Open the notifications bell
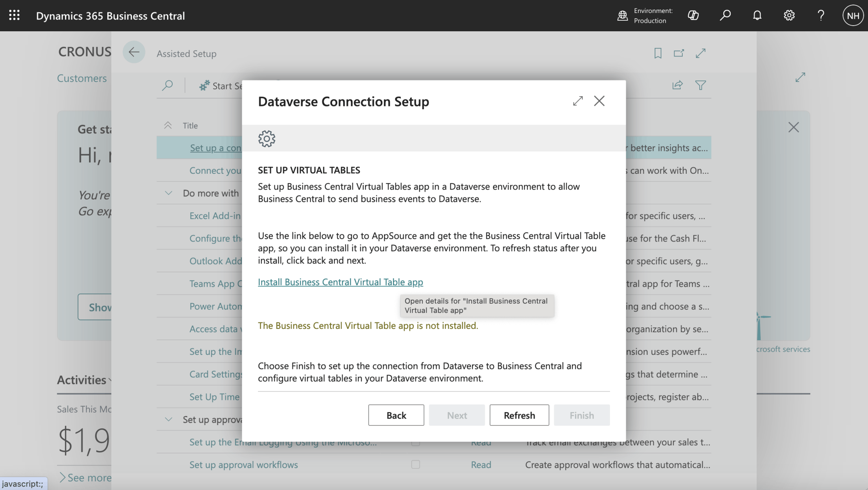 pyautogui.click(x=757, y=15)
